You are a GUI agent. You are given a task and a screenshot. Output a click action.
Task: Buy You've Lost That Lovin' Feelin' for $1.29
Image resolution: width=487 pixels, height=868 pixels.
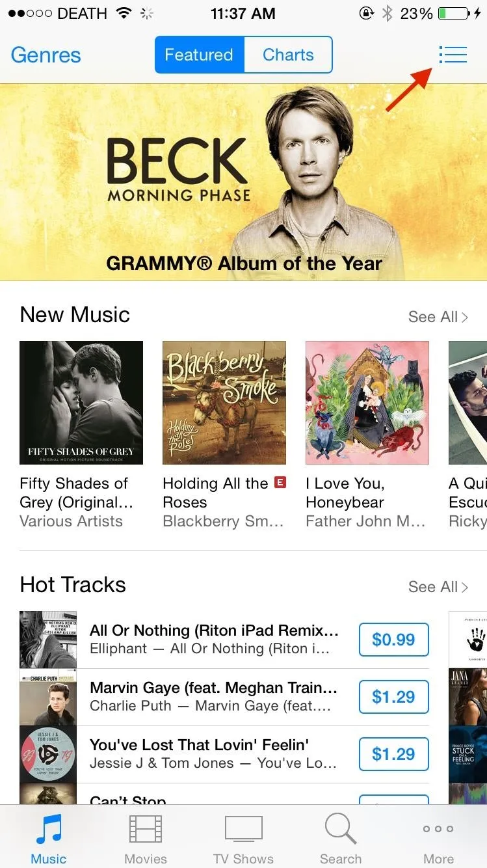tap(394, 754)
